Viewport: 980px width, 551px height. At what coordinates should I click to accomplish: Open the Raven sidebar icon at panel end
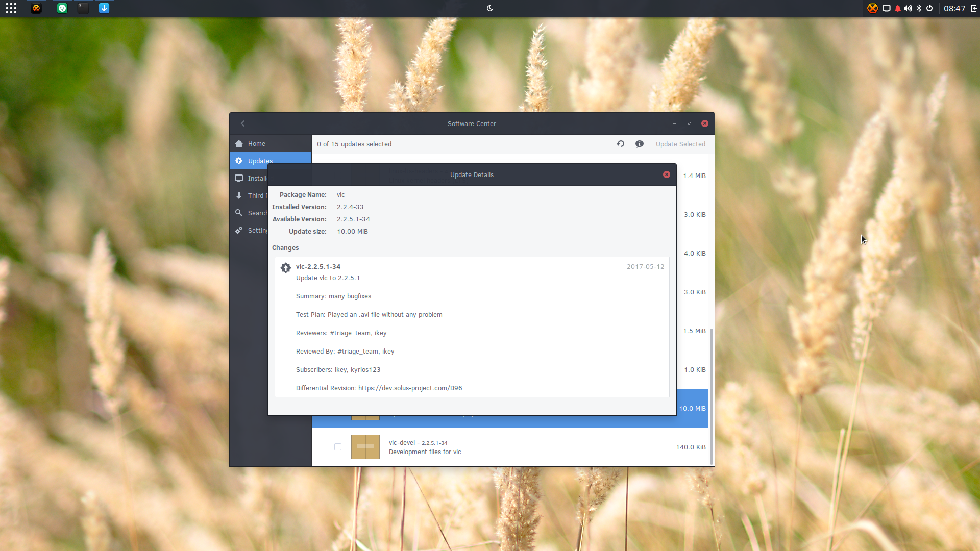(x=974, y=8)
